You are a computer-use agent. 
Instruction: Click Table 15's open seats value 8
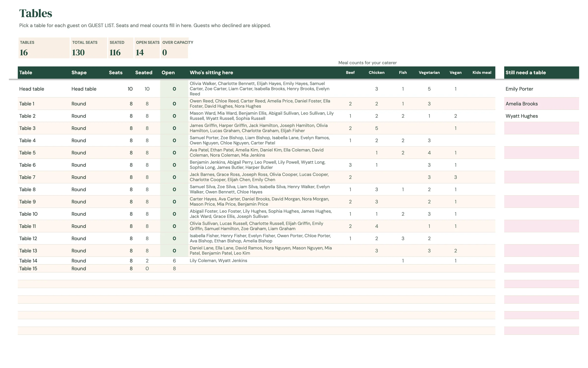point(174,268)
